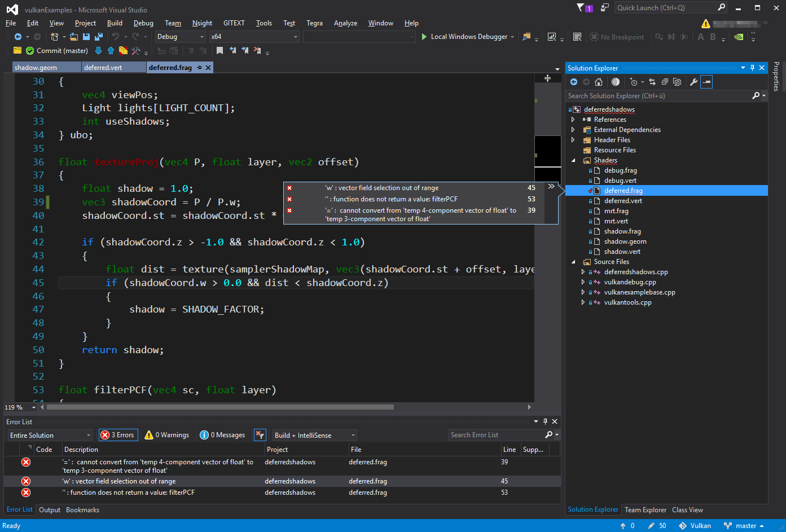Click the Search Error List field
786x532 pixels.
(497, 435)
